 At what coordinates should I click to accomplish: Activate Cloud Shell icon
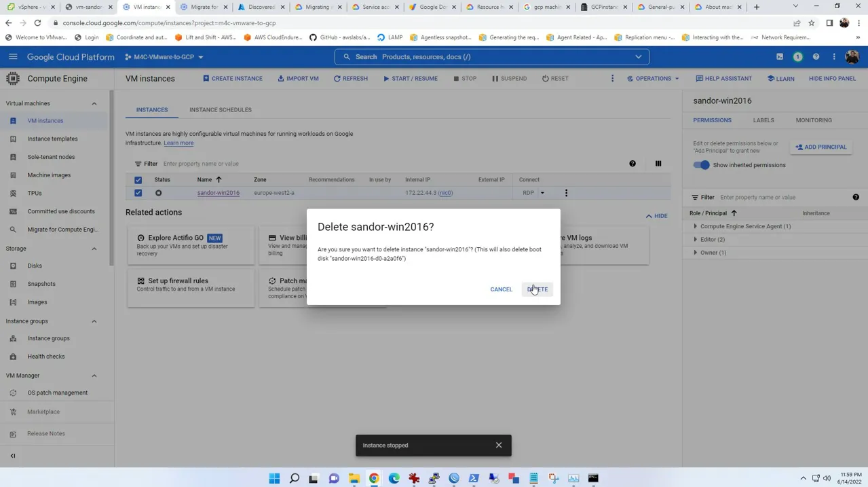point(780,57)
